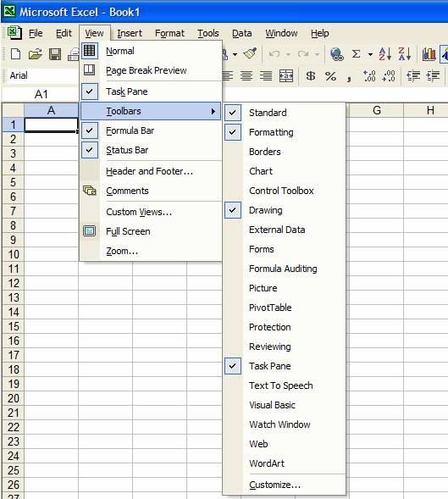This screenshot has height=499, width=448.
Task: Enable the Chart toolbar
Action: [285, 171]
